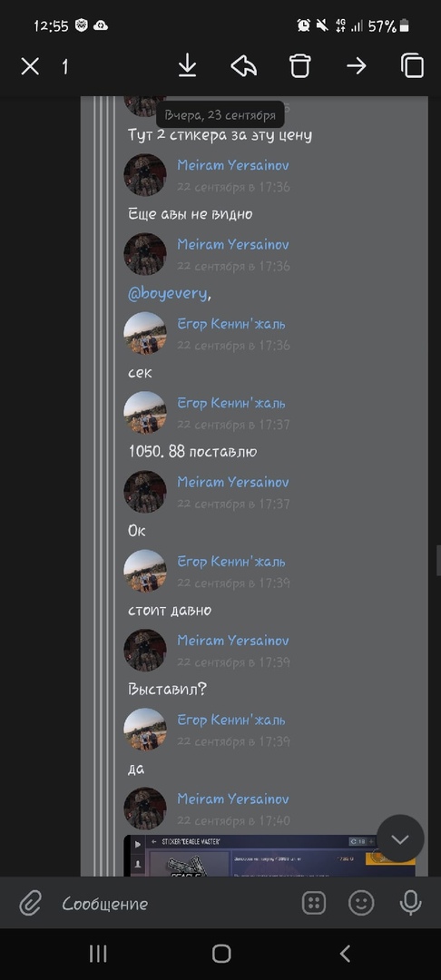
Task: Forward the message with right arrow icon
Action: click(356, 65)
